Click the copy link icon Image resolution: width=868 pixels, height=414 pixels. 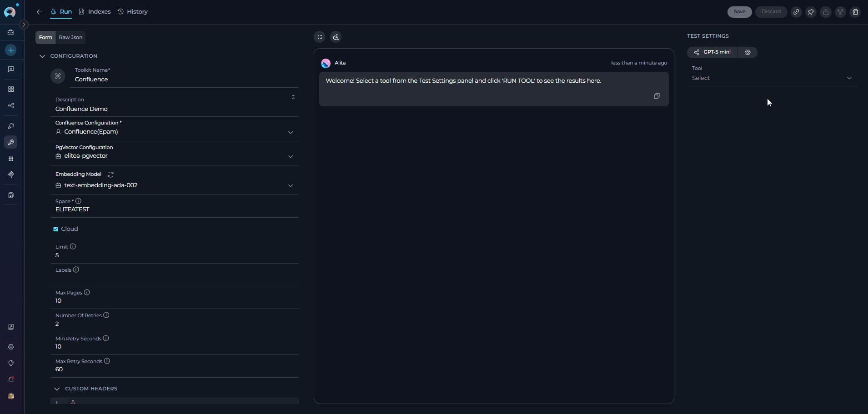(796, 12)
